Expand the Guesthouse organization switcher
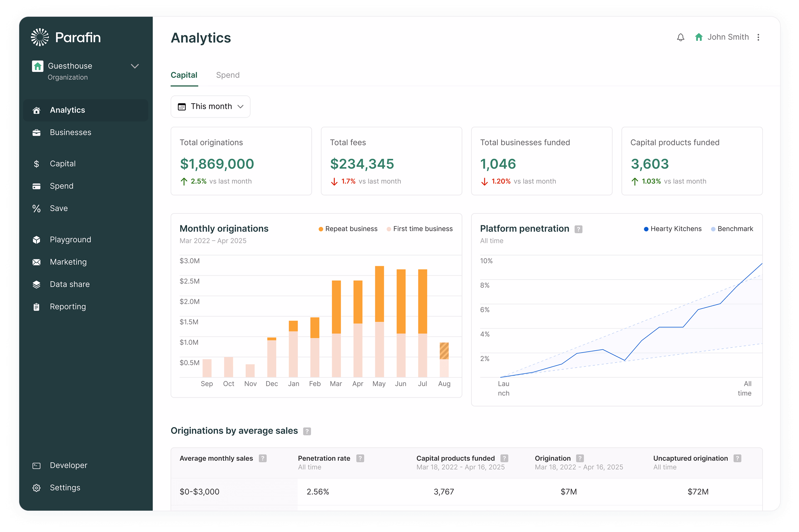Screen dimensions: 799x532 [x=135, y=66]
